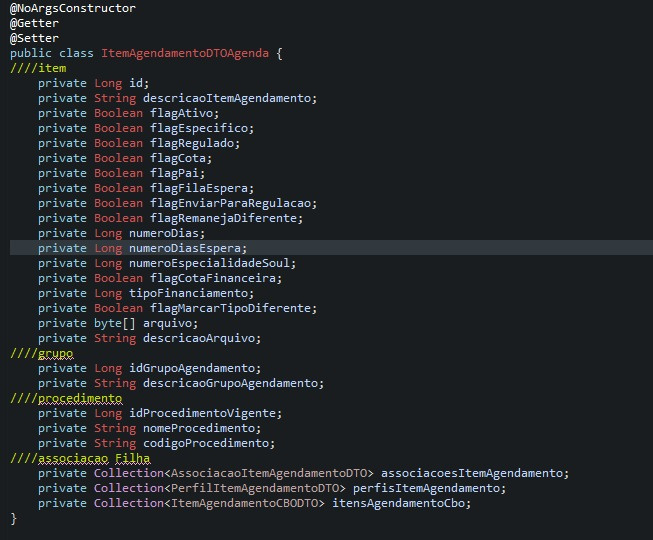653x540 pixels.
Task: Place cursor on field id
Action: point(136,83)
